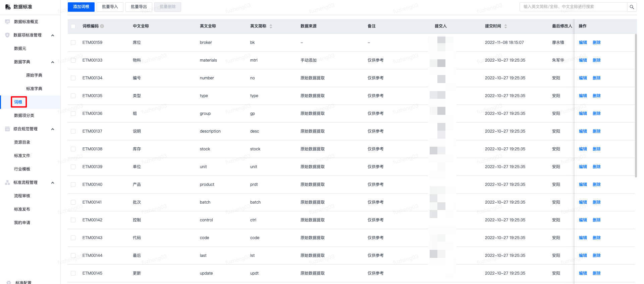Click the 数据项标准管理 shield icon
The width and height of the screenshot is (644, 284).
(7, 35)
